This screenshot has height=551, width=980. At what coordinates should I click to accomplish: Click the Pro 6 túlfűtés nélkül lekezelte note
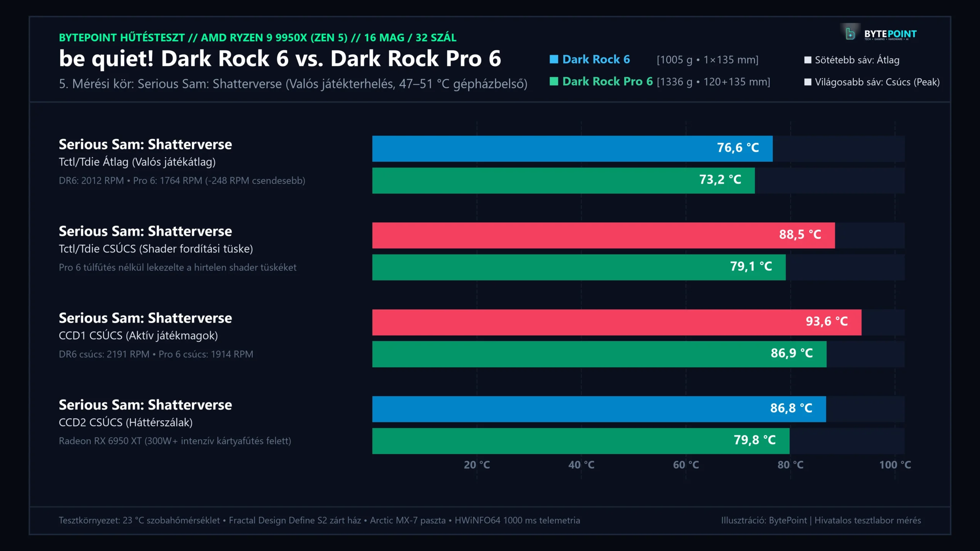(178, 267)
